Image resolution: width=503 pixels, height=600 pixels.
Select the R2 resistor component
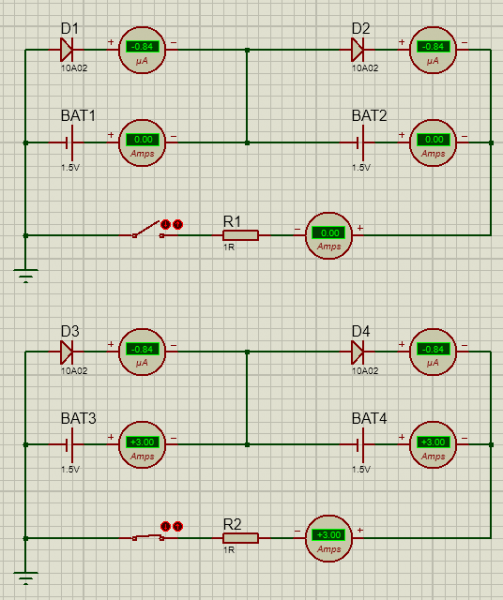241,538
